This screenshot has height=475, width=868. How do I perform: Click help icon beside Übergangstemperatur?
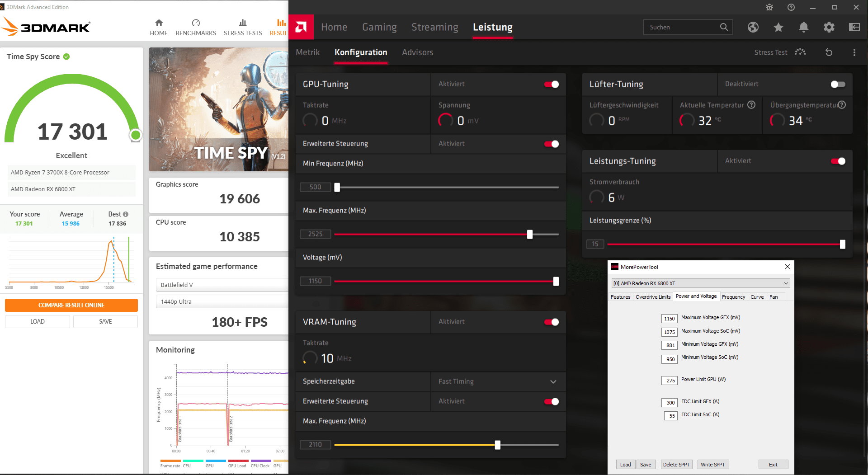[842, 105]
